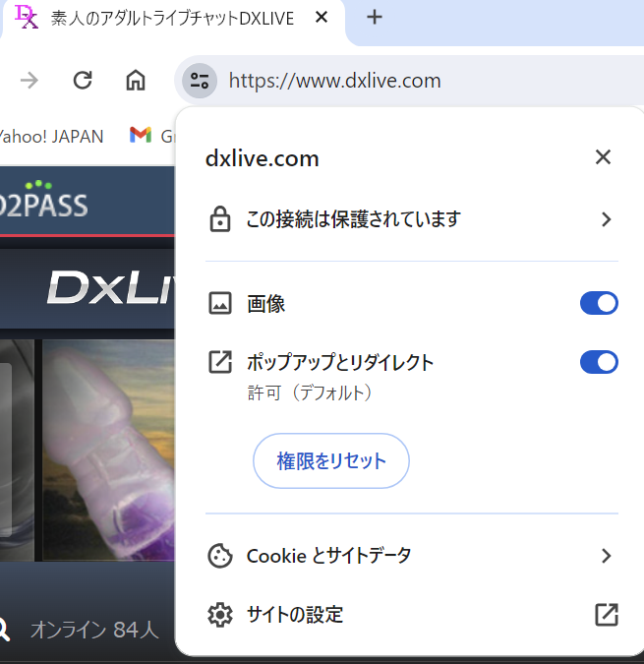Screen dimensions: 644x664
Task: Close the DXLIVE browser tab
Action: pos(322,18)
